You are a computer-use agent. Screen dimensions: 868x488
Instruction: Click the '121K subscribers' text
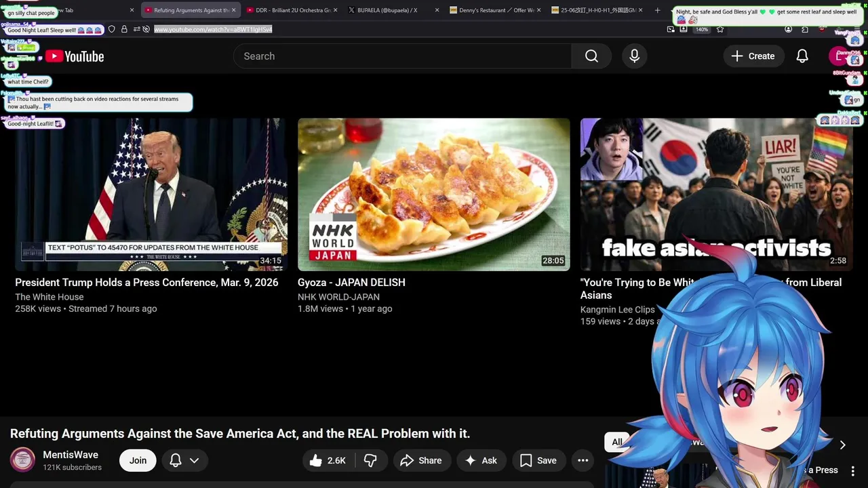73,468
